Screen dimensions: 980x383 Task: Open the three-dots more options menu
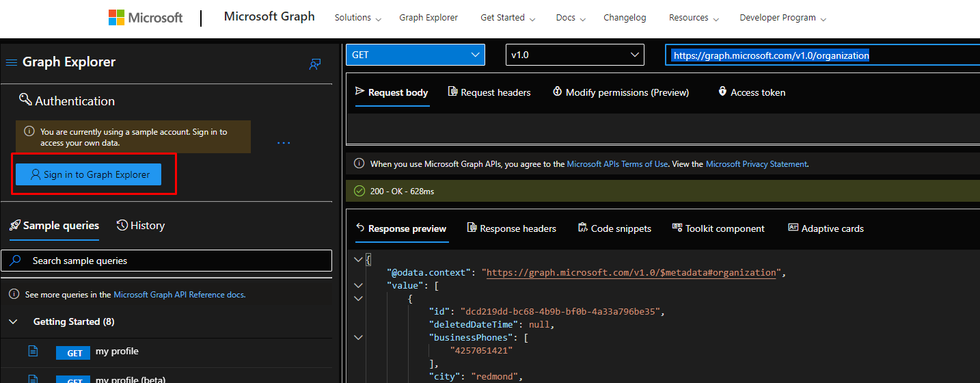pos(284,143)
